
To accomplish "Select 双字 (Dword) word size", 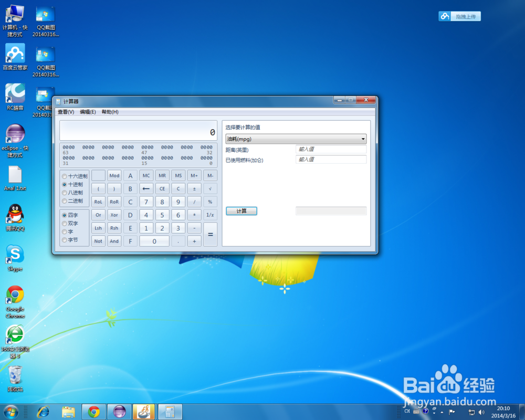I will click(x=72, y=223).
